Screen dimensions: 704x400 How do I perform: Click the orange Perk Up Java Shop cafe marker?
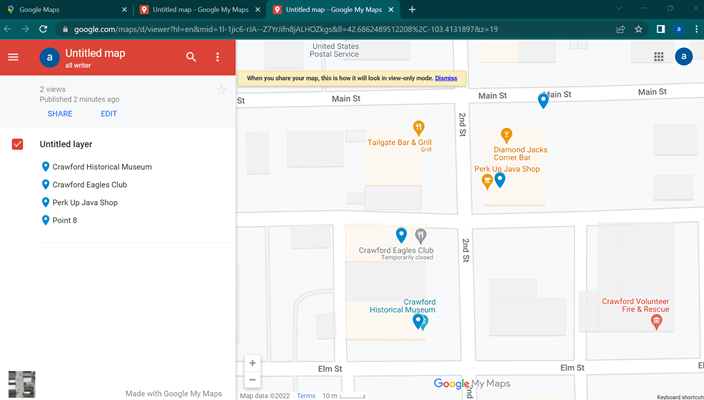coord(487,181)
